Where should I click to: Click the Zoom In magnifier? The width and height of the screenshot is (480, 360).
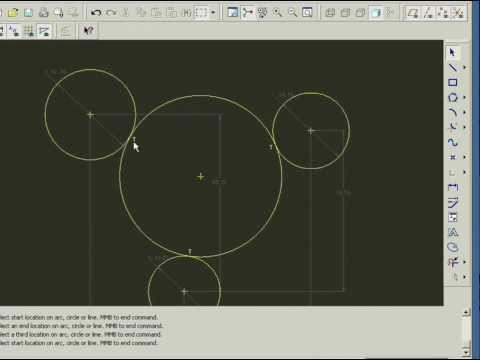point(277,13)
